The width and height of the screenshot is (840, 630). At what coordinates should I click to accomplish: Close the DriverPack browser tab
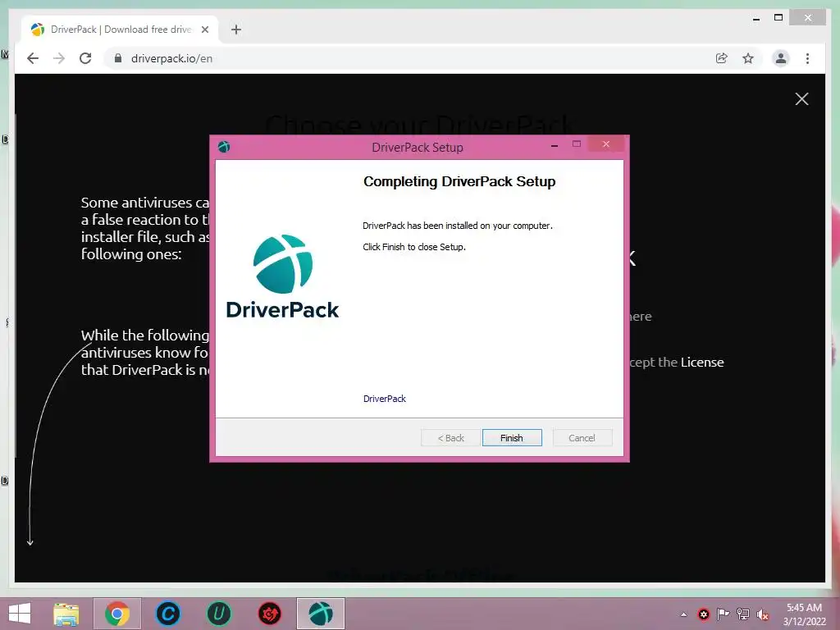click(x=204, y=30)
